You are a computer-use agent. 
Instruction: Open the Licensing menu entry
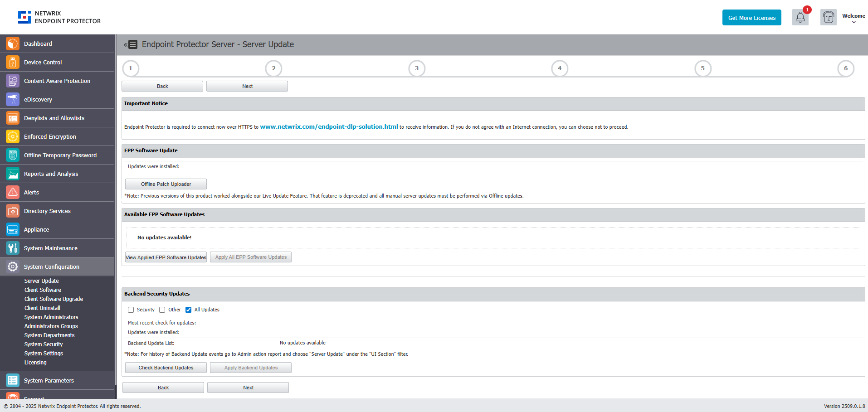click(x=35, y=362)
